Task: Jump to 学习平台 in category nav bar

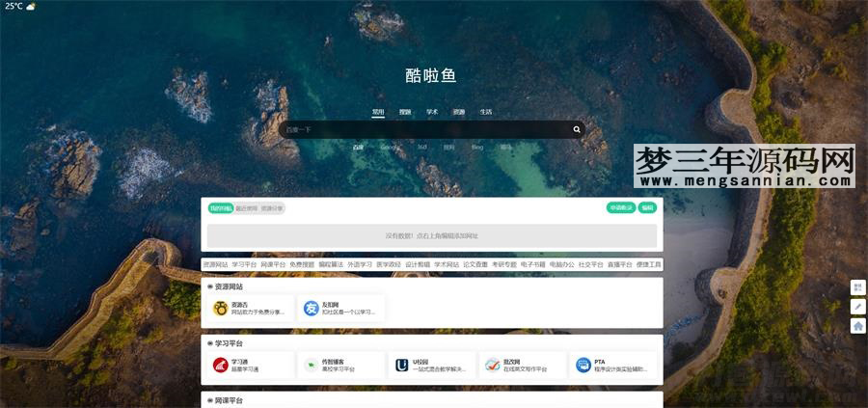Action: 244,264
